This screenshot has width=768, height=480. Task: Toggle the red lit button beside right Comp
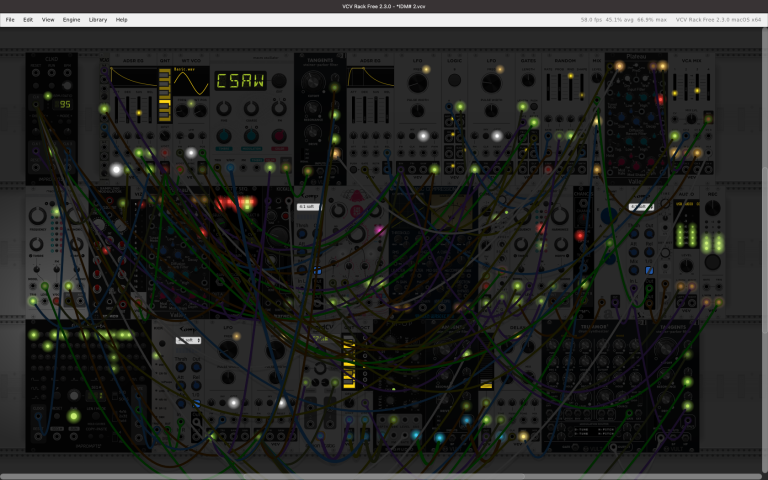pos(579,236)
